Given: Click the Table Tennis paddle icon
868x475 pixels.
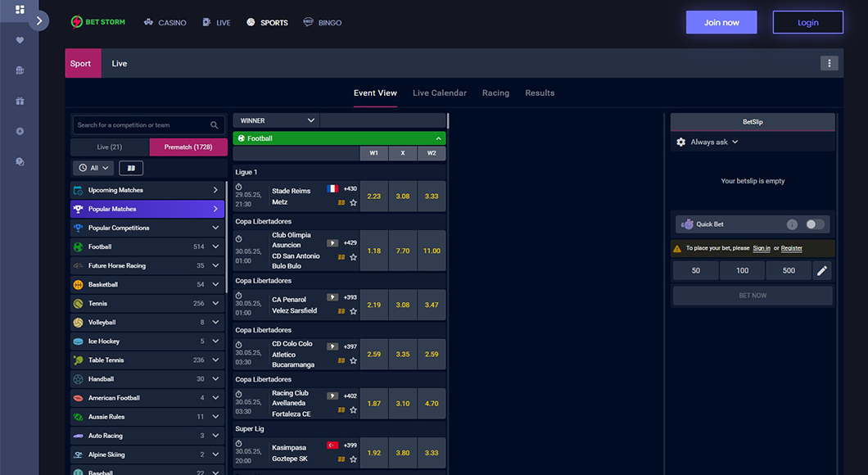Looking at the screenshot, I should coord(78,360).
